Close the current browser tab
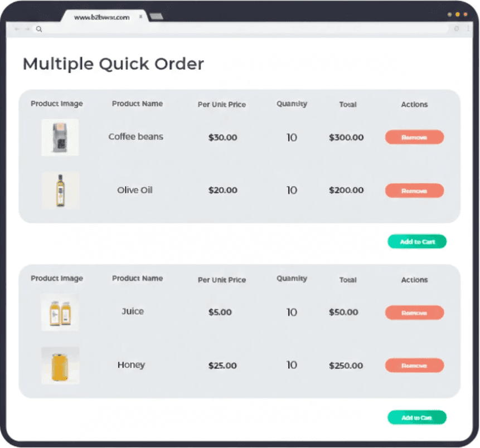This screenshot has height=448, width=480. (x=141, y=17)
